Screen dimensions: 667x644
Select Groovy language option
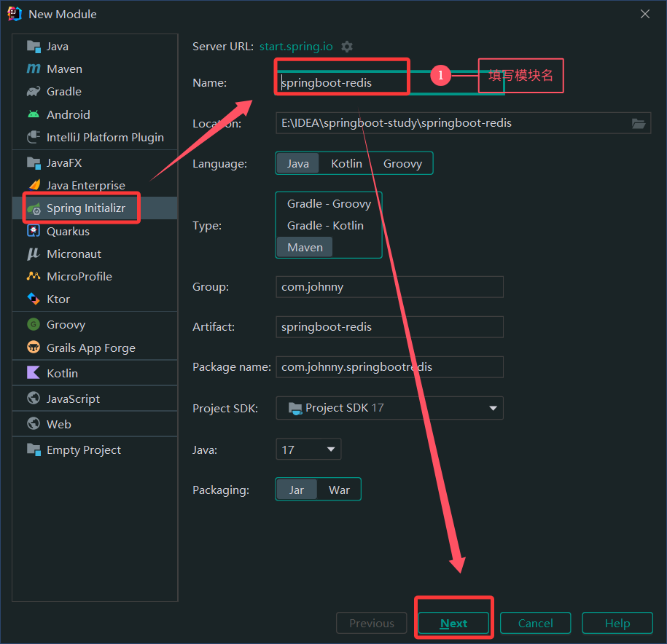[402, 163]
